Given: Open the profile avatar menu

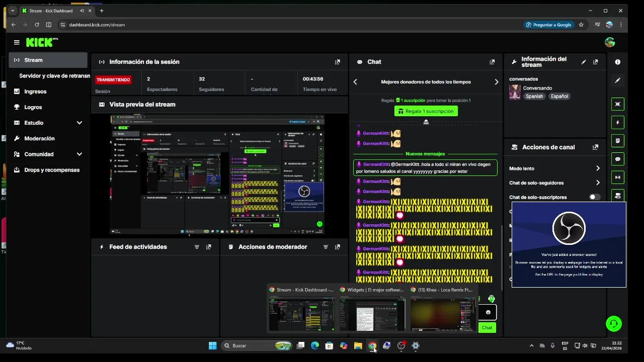Looking at the screenshot, I should coord(610,42).
